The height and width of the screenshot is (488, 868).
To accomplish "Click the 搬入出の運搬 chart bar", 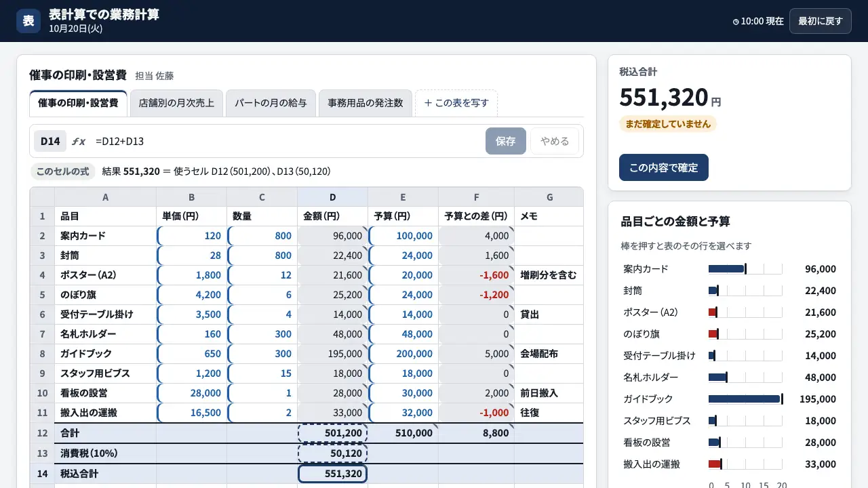I will [x=715, y=464].
